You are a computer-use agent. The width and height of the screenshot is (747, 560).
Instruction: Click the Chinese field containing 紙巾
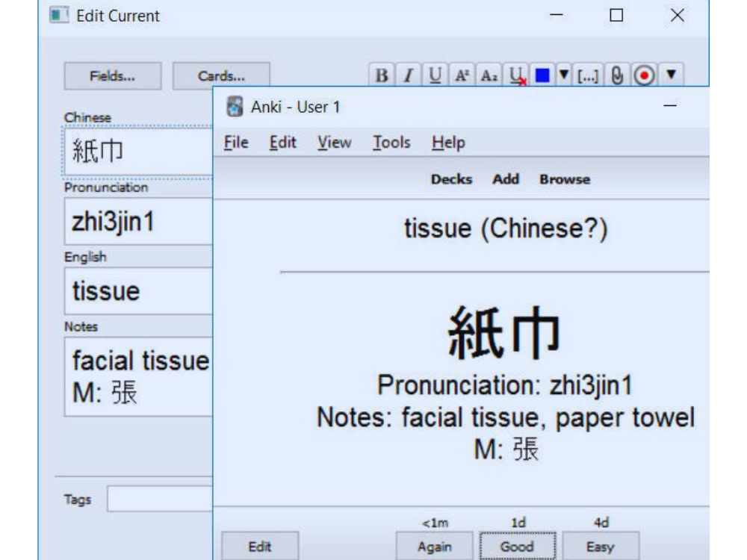(138, 152)
